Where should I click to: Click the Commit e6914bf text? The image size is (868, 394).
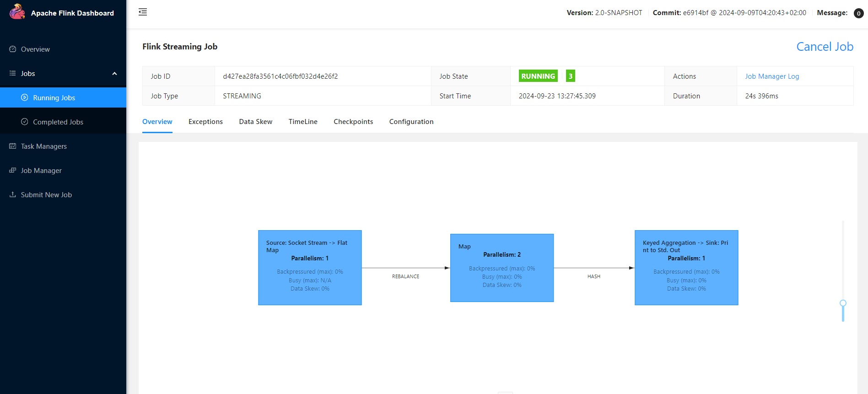[x=729, y=13]
